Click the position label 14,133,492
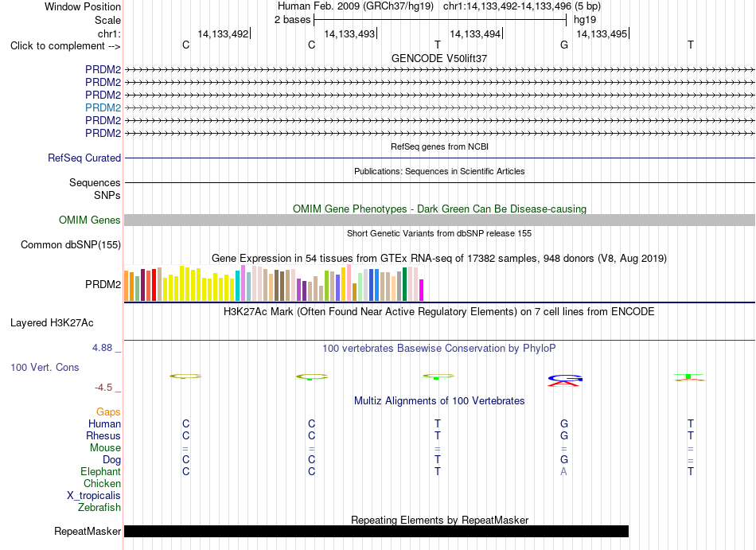 (x=224, y=33)
